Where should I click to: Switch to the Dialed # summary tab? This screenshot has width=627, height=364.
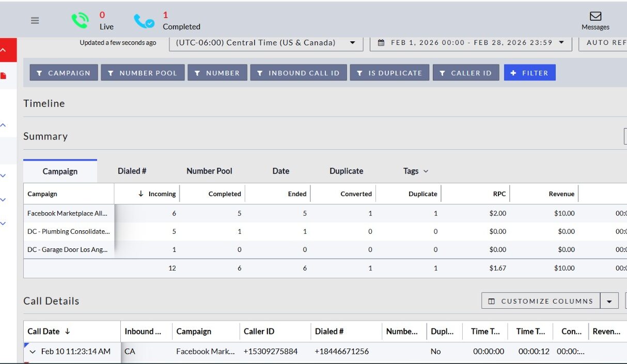[x=132, y=171]
